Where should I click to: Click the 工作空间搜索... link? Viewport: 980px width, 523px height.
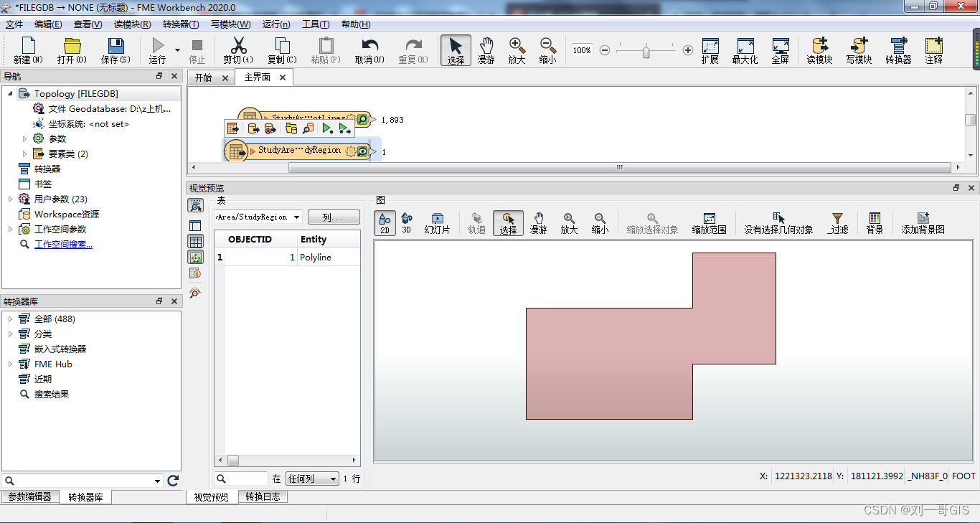pos(63,245)
